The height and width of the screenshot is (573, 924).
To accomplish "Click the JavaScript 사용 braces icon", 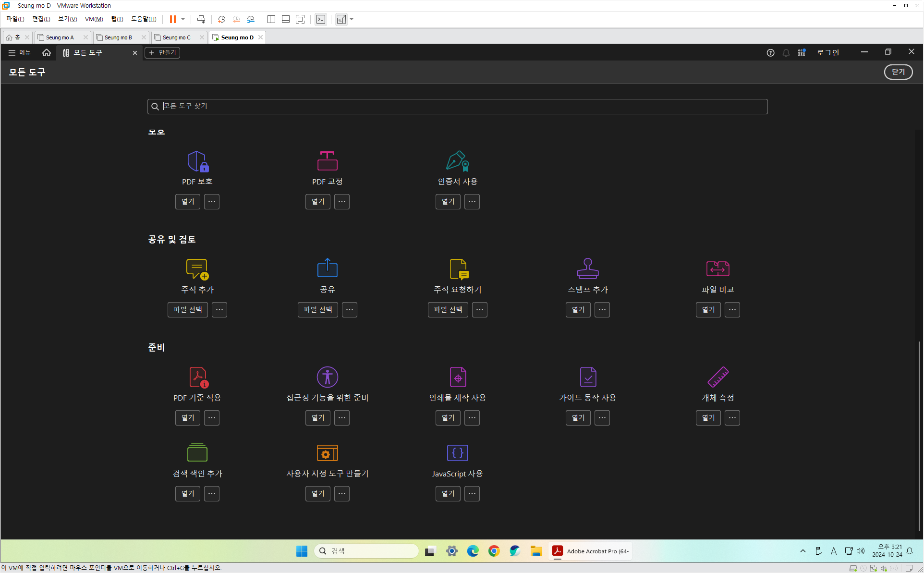I will tap(457, 453).
